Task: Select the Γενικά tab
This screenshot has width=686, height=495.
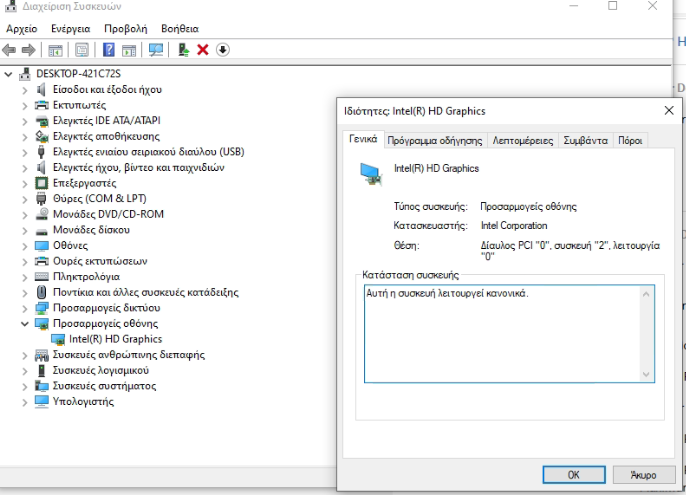Action: click(x=363, y=139)
